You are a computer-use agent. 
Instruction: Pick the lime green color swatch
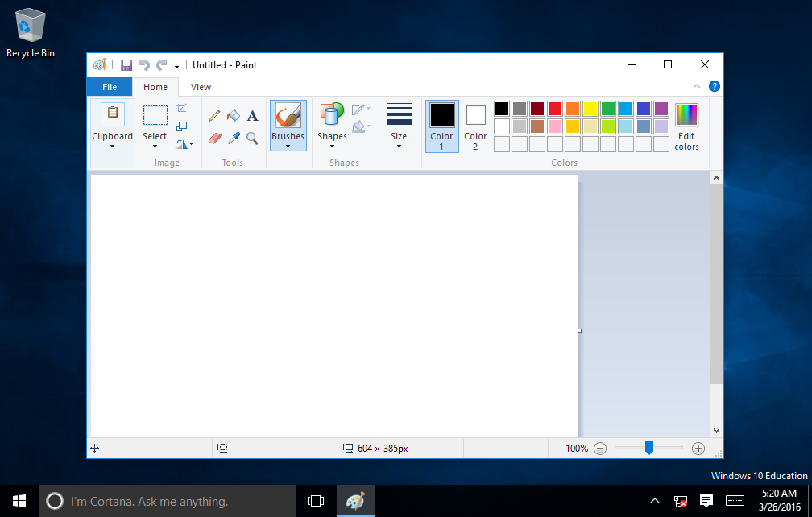pos(608,126)
